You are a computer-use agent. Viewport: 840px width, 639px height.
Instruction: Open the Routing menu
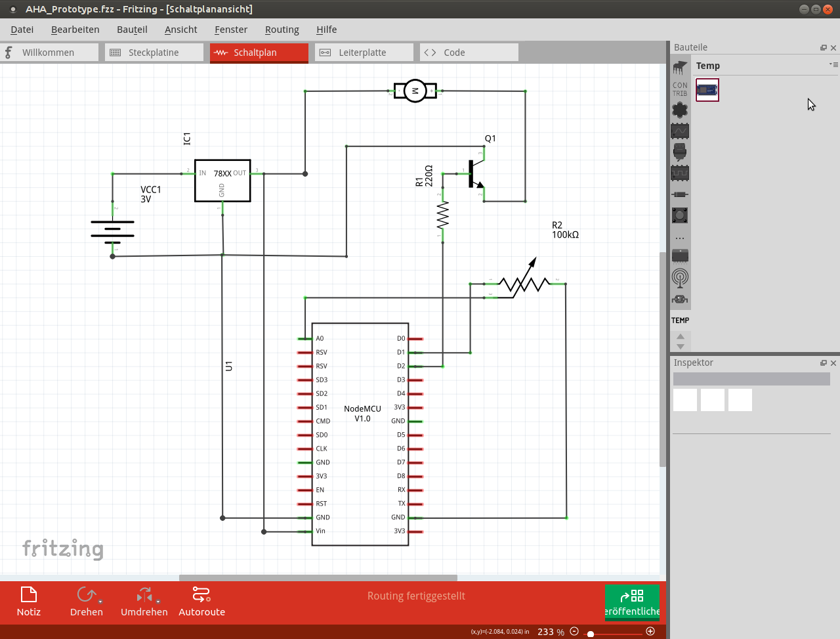click(x=282, y=30)
